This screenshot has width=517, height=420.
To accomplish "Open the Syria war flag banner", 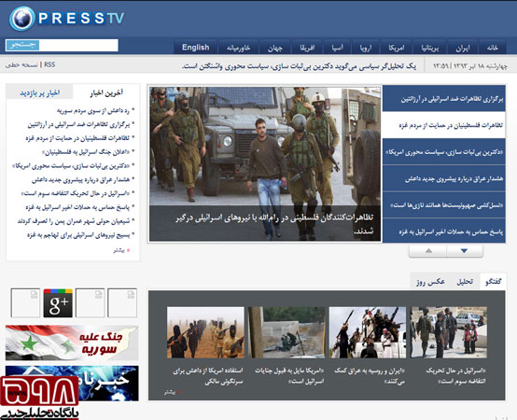I will tap(72, 343).
